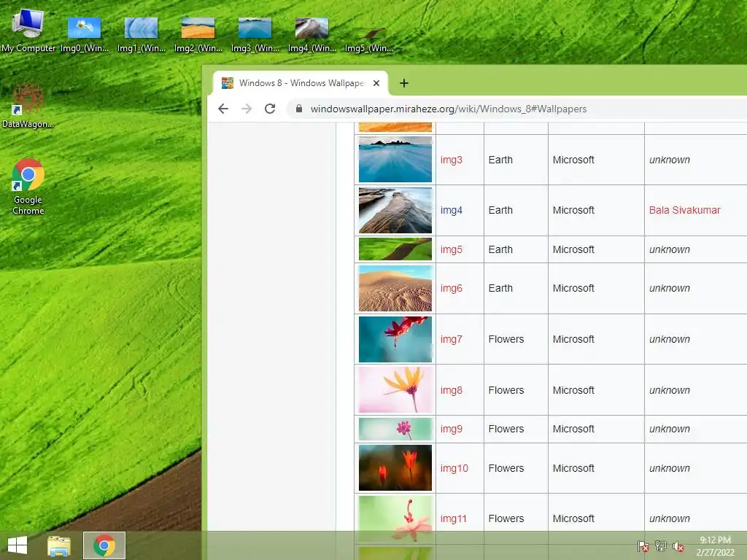Close the Windows 8 wallpaper tab

coord(376,83)
